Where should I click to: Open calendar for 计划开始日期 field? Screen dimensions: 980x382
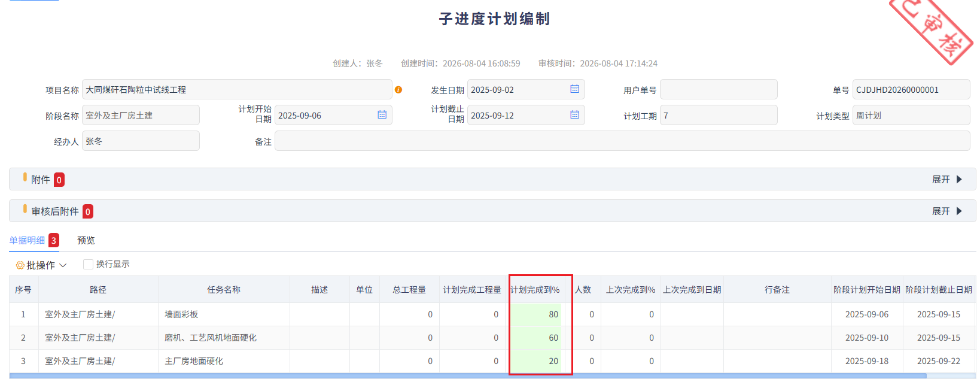tap(382, 115)
